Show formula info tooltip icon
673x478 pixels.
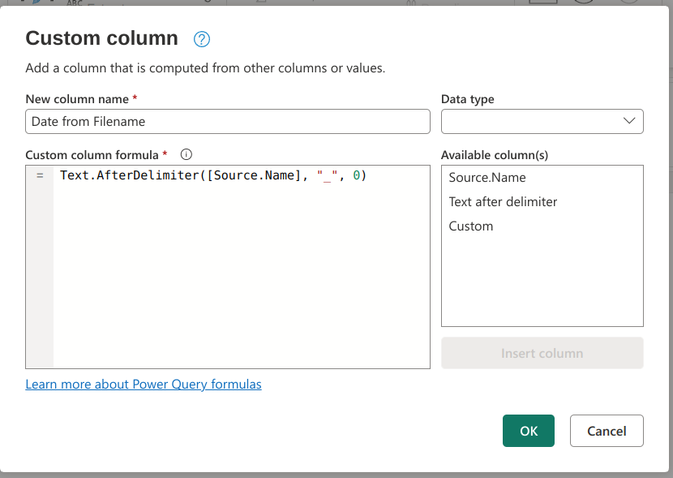pyautogui.click(x=186, y=154)
